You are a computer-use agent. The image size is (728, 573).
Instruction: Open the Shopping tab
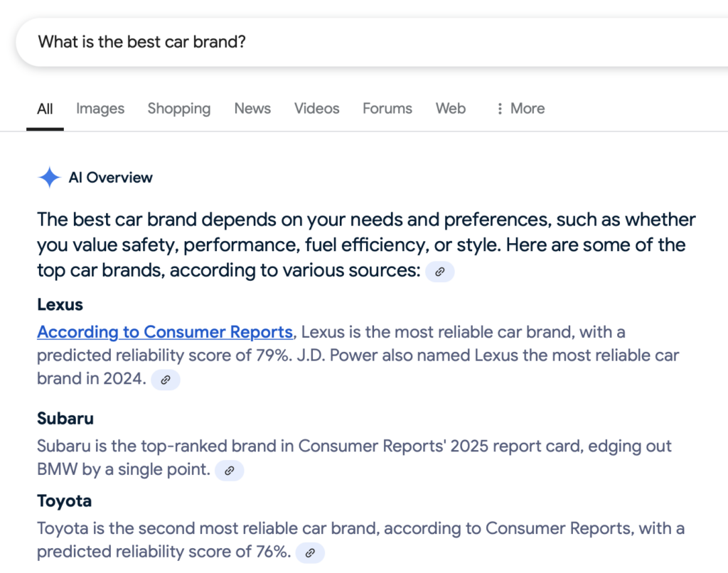tap(179, 109)
